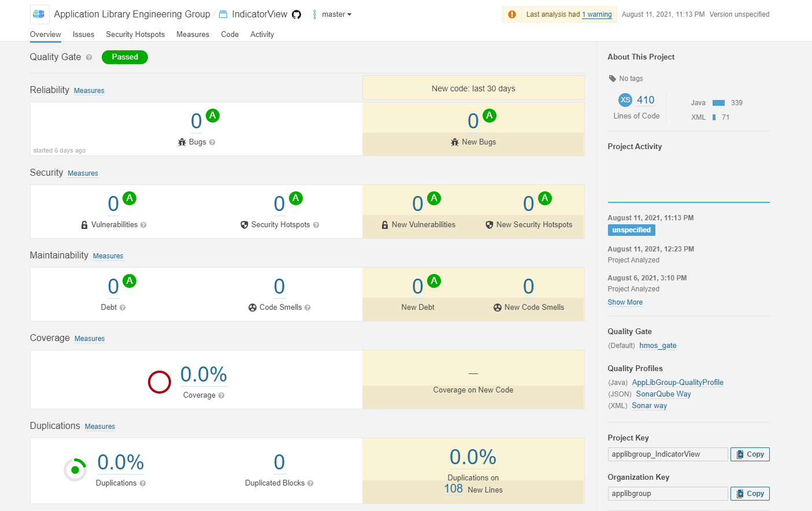The height and width of the screenshot is (511, 812).
Task: Open the Issues tab
Action: point(83,35)
